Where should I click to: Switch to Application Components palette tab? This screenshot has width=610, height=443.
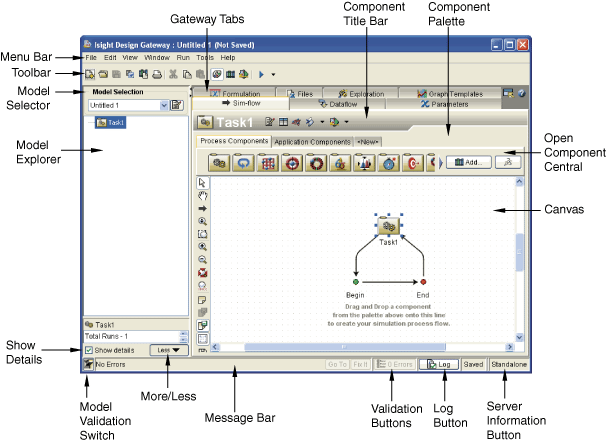(x=312, y=142)
